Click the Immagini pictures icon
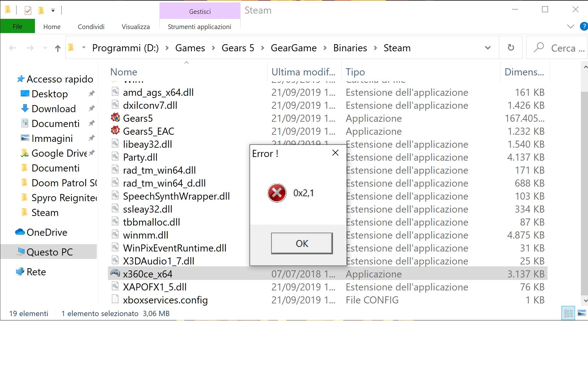Screen dimensions: 588x389 click(x=25, y=138)
